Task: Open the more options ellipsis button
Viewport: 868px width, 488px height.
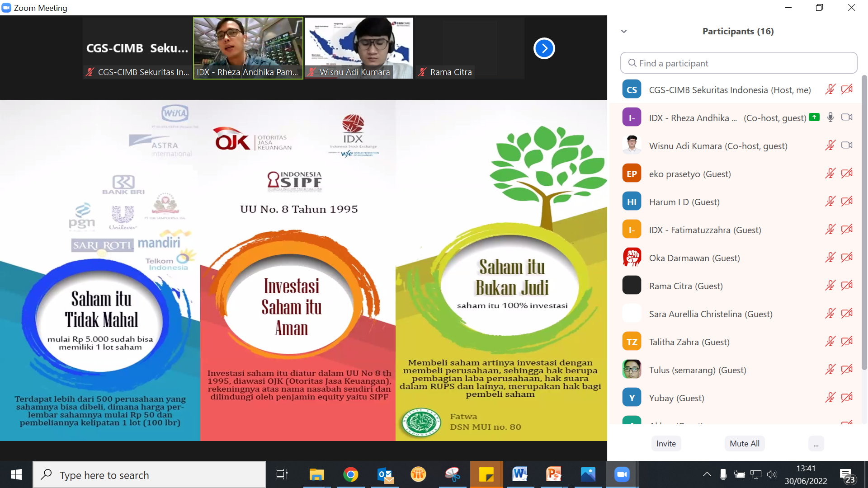Action: pos(816,444)
